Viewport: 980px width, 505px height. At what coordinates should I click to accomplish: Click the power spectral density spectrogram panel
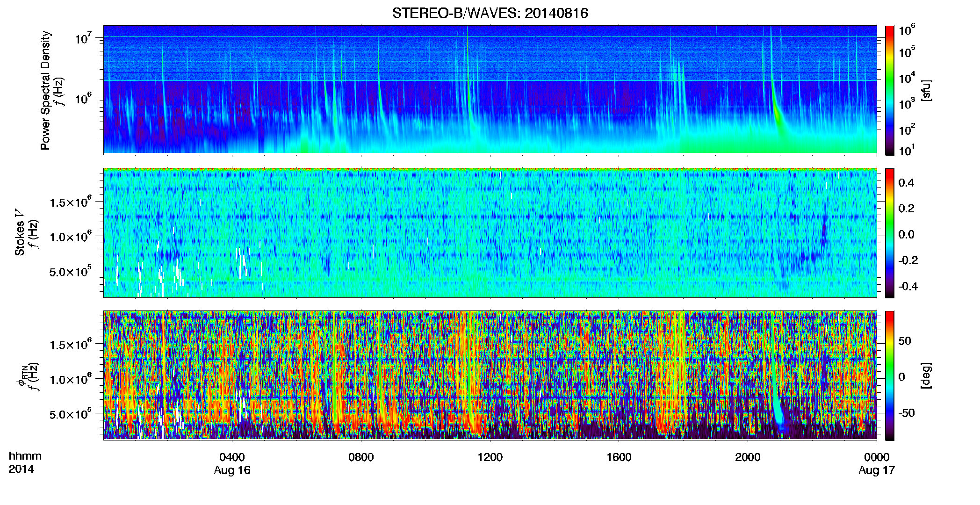(490, 89)
